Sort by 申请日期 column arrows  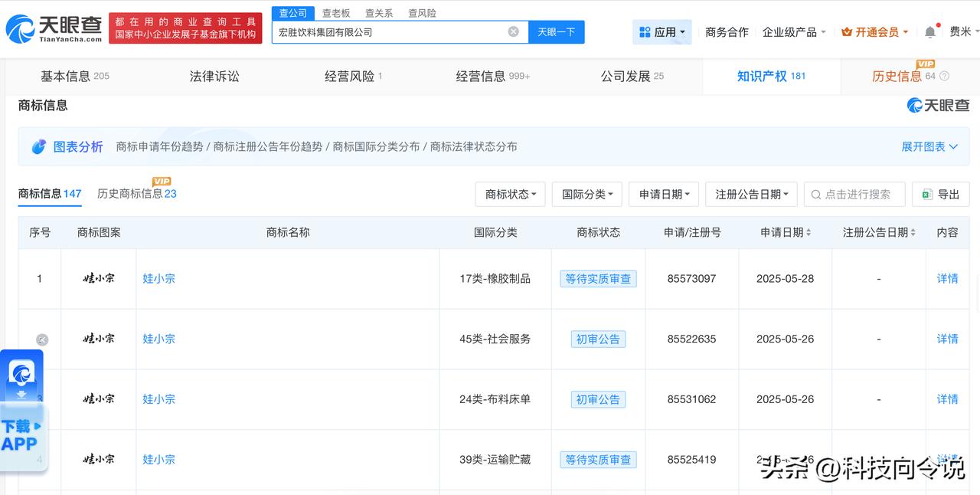coord(808,232)
